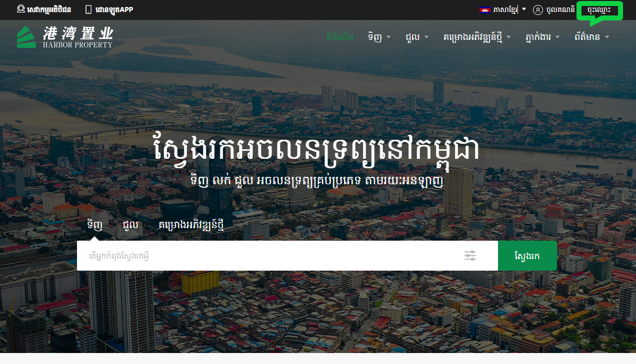The image size is (636, 364).
Task: Click the Harbor Property logo
Action: tap(64, 37)
